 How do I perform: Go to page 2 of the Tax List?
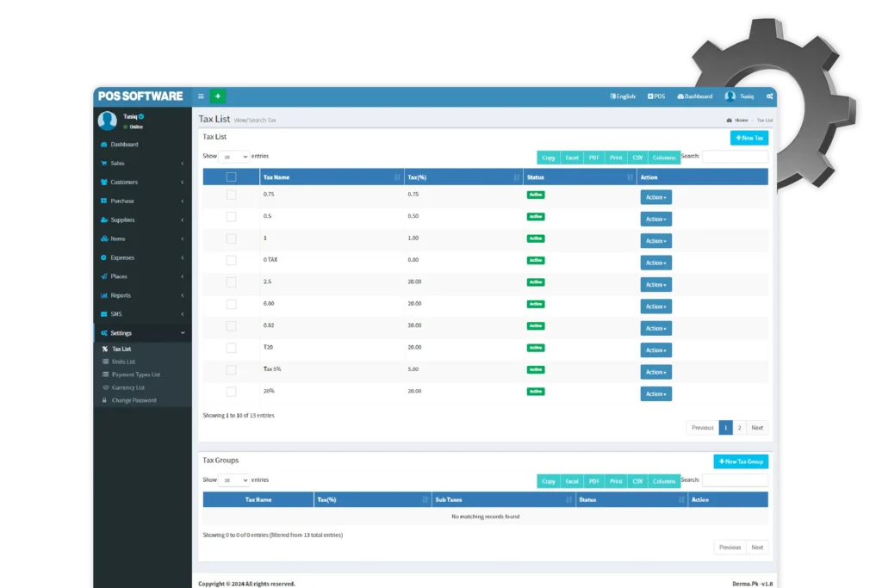click(739, 428)
